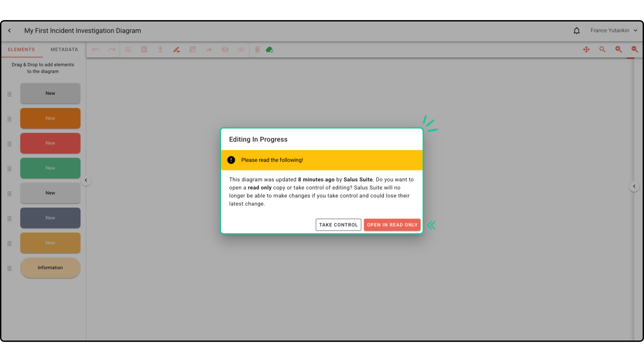Click the undo arrow icon
The width and height of the screenshot is (644, 362).
coord(96,50)
